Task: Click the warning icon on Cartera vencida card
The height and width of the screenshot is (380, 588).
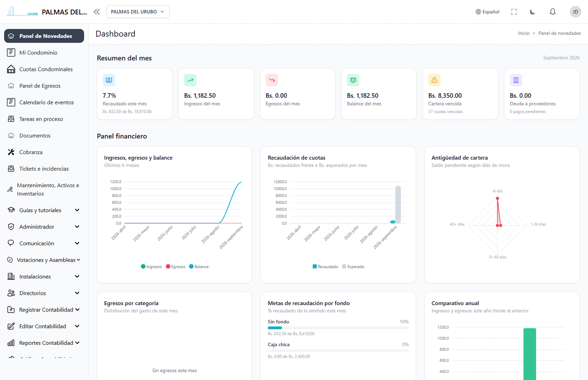Action: coord(434,80)
